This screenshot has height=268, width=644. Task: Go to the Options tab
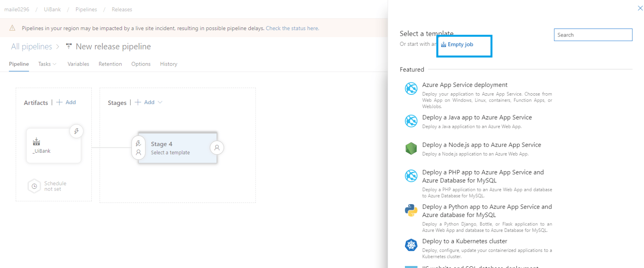tap(141, 64)
